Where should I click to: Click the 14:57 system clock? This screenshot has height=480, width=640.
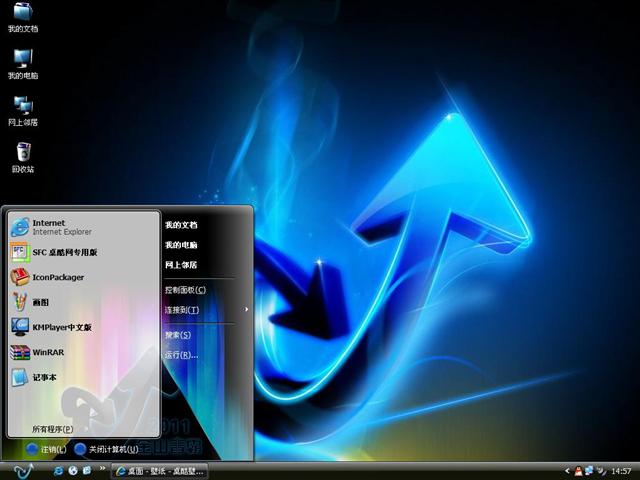[x=621, y=471]
